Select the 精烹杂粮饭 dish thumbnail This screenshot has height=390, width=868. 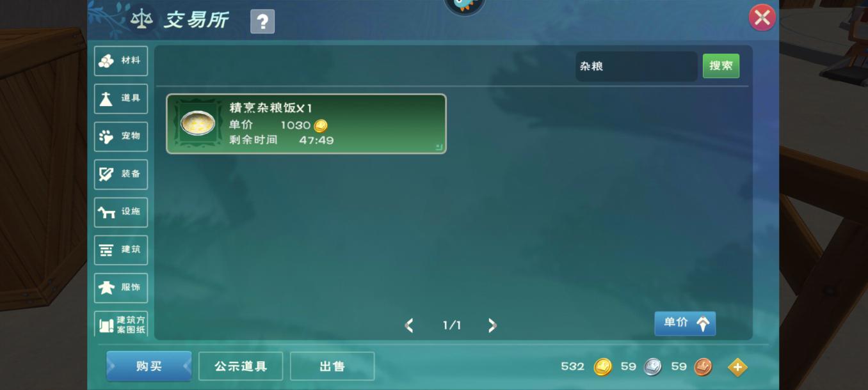click(x=198, y=123)
